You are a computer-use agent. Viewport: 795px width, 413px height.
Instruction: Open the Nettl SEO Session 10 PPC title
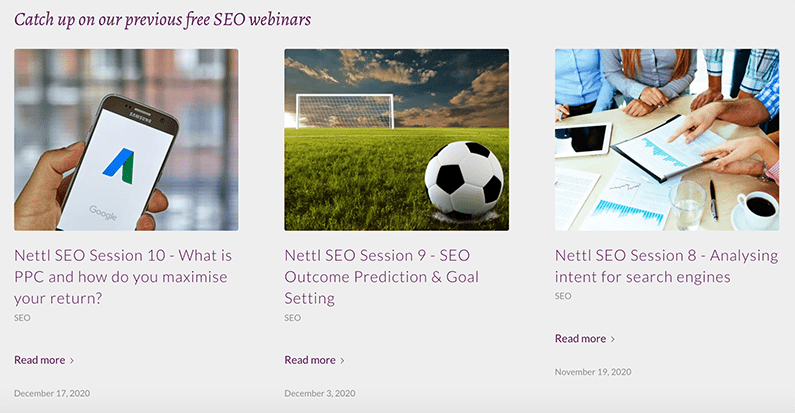122,276
